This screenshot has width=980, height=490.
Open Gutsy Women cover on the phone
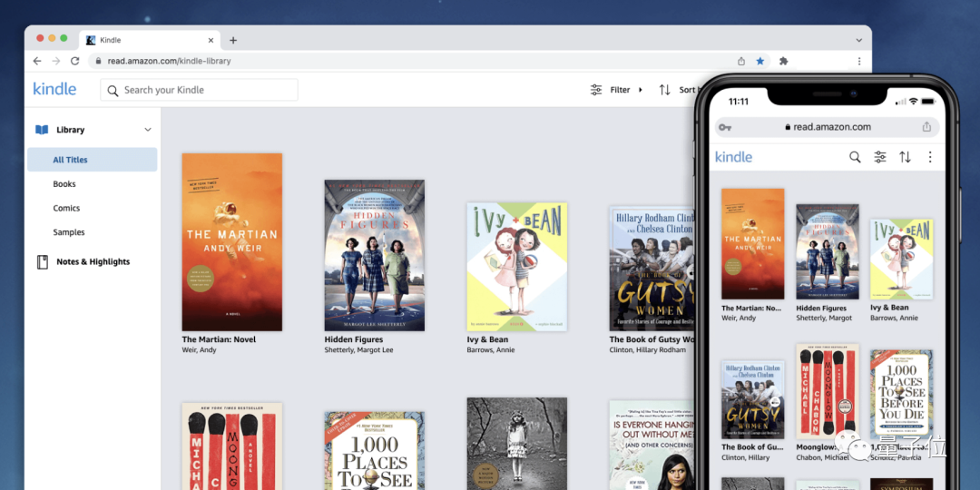(x=752, y=399)
